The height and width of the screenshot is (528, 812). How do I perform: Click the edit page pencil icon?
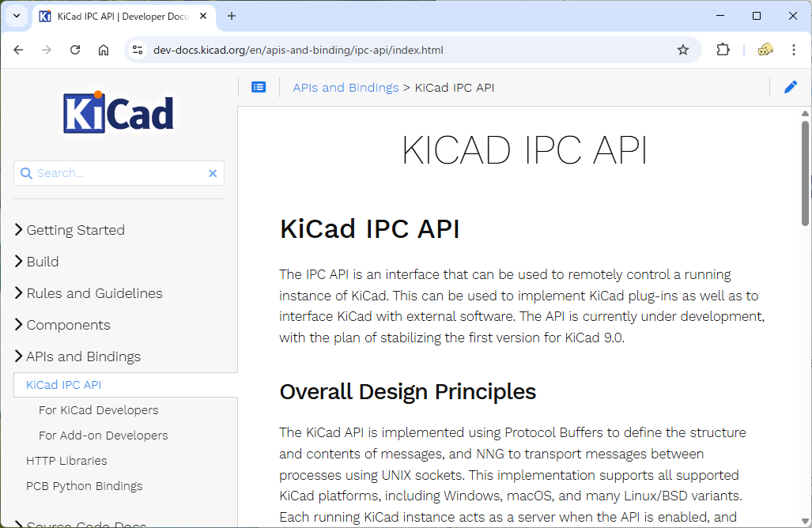pyautogui.click(x=790, y=87)
